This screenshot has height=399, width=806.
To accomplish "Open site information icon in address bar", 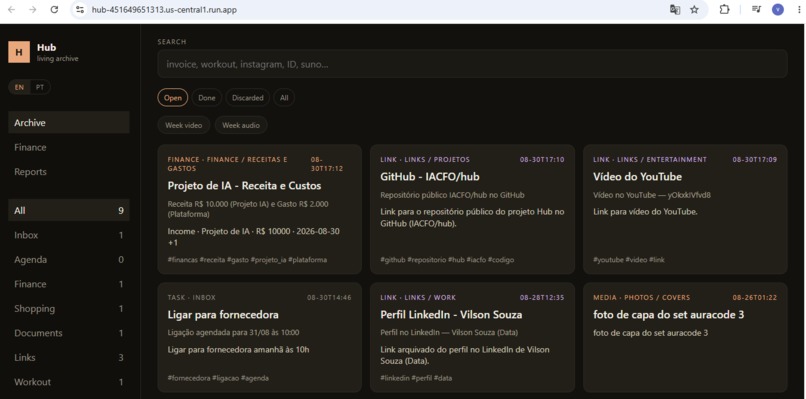I will click(x=79, y=9).
